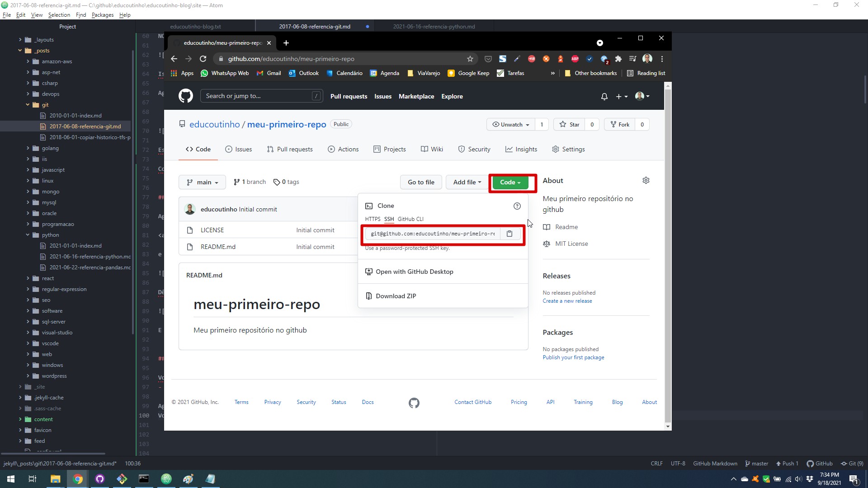Click GitHub status bar item in Atom

point(820,464)
